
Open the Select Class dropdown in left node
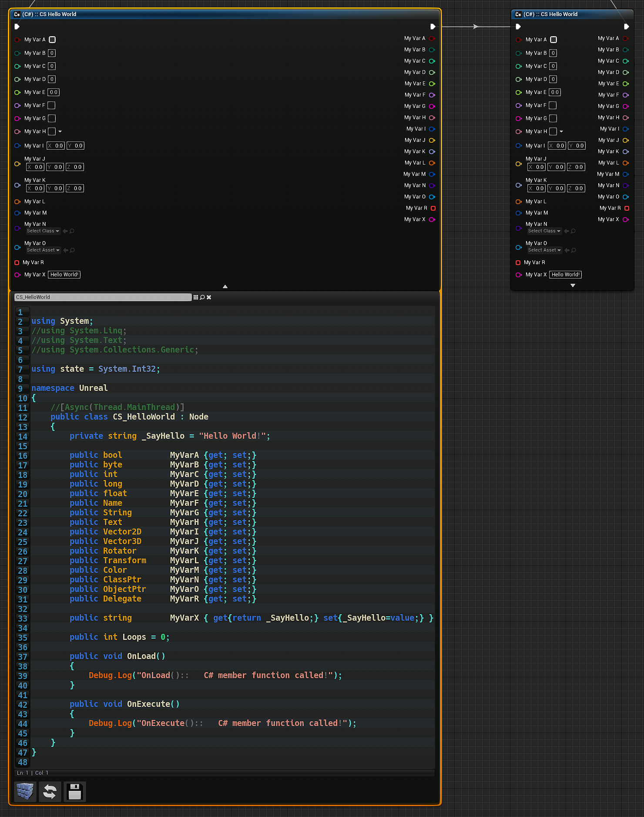coord(43,231)
